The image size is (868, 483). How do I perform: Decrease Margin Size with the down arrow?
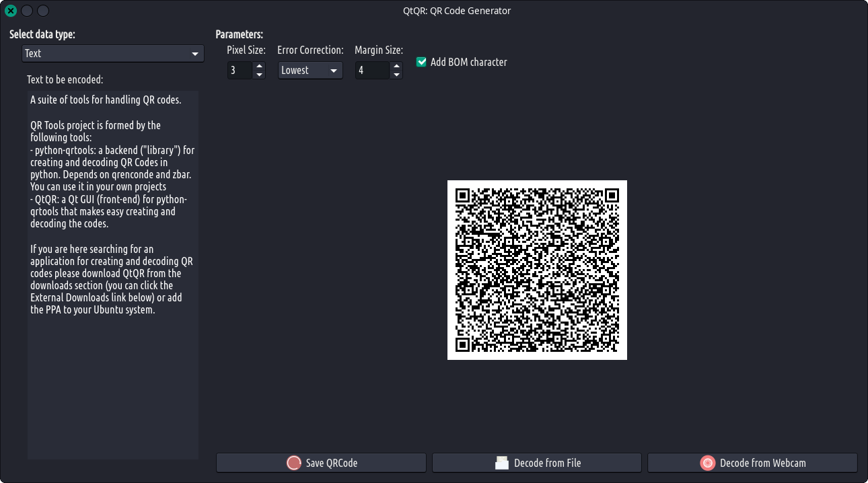[396, 75]
